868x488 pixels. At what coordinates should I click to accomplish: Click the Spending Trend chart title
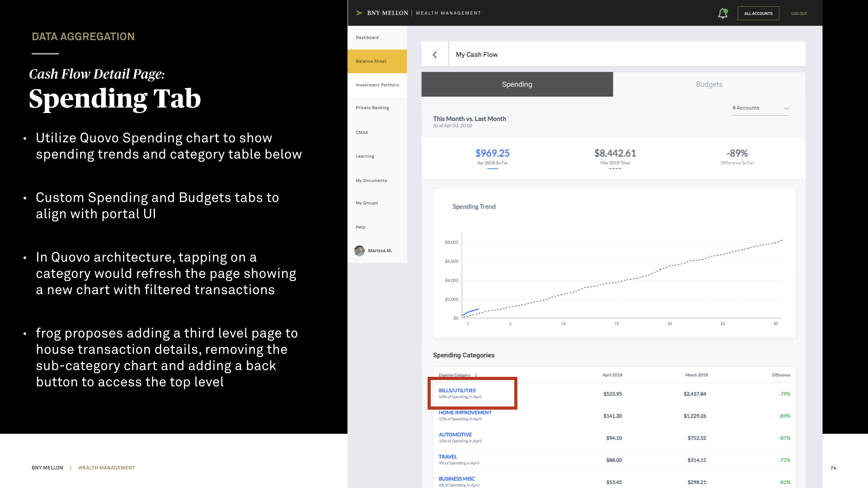click(474, 206)
